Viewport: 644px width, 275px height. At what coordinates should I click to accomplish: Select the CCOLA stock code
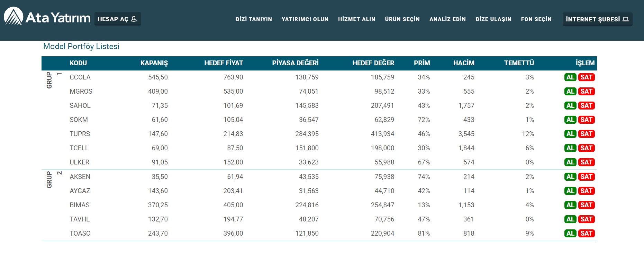coord(80,77)
